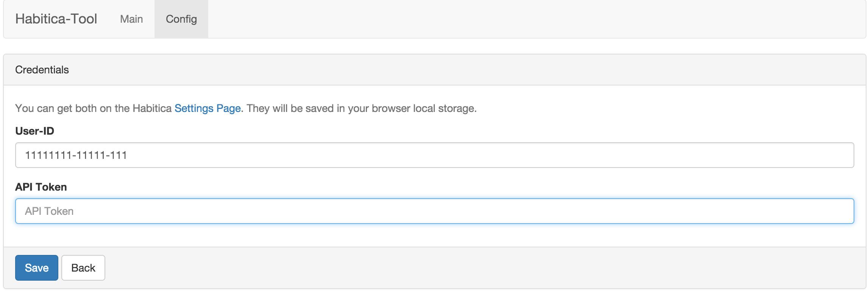Click the Habitica-Tool brand title

pyautogui.click(x=56, y=19)
